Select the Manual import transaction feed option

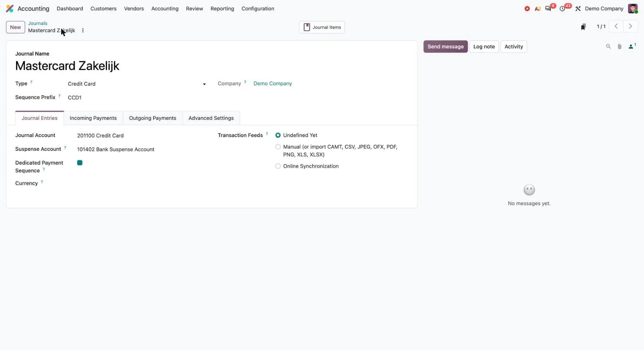[278, 147]
